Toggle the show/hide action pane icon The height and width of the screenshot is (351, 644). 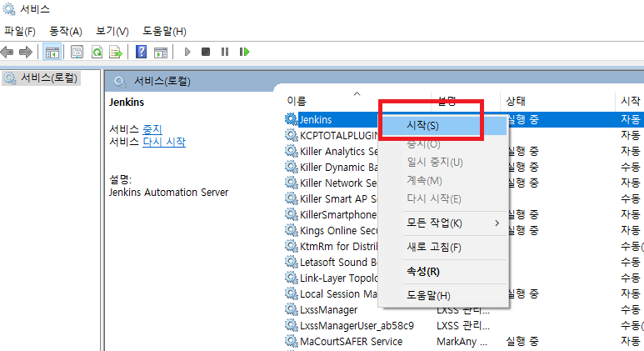(x=161, y=53)
